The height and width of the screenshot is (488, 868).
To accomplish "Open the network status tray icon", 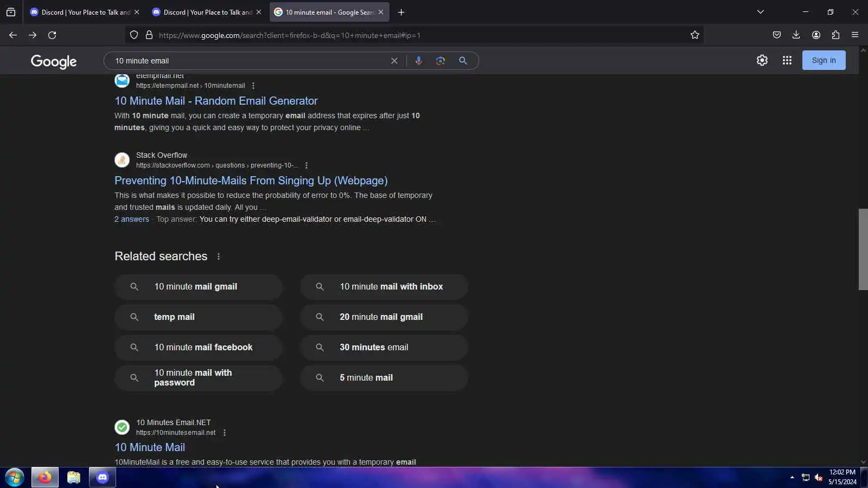I will click(806, 478).
